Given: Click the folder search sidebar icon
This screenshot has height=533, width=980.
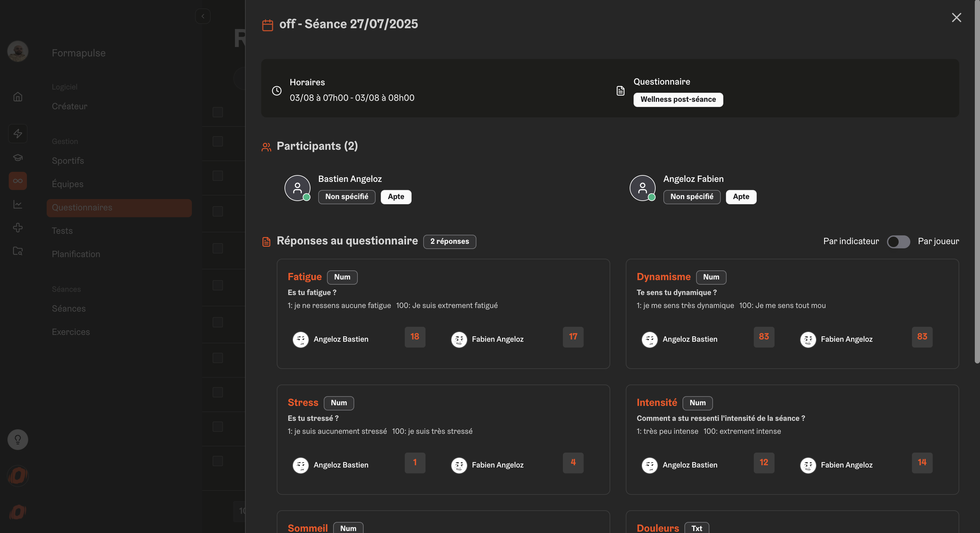Looking at the screenshot, I should (17, 251).
